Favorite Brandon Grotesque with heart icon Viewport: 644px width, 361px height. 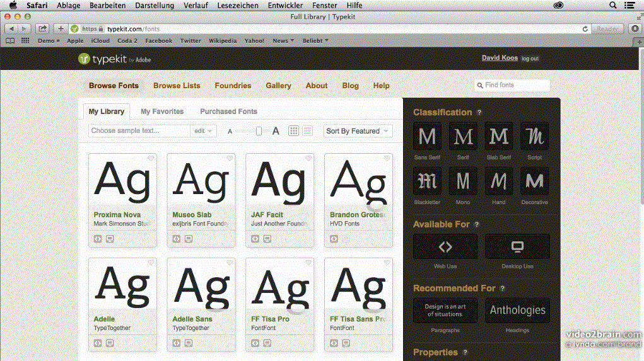pos(387,158)
